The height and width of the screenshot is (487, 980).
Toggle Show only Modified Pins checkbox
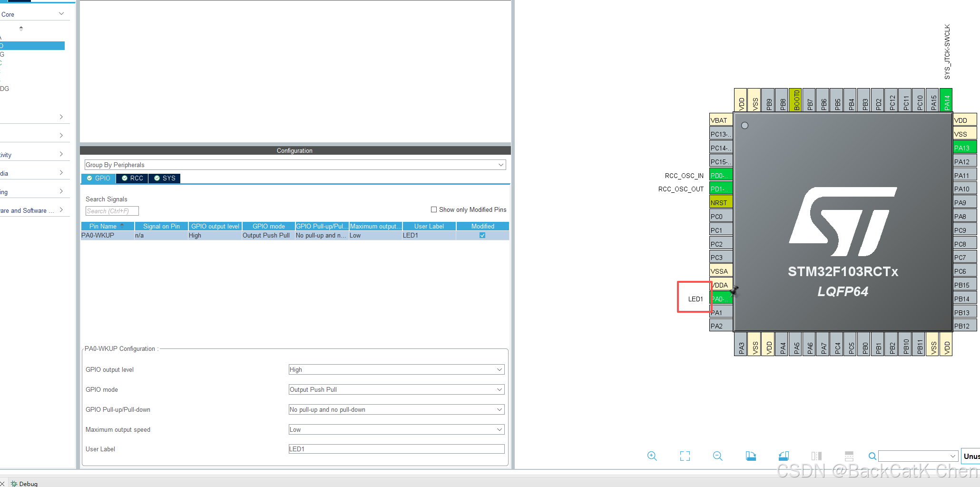434,209
